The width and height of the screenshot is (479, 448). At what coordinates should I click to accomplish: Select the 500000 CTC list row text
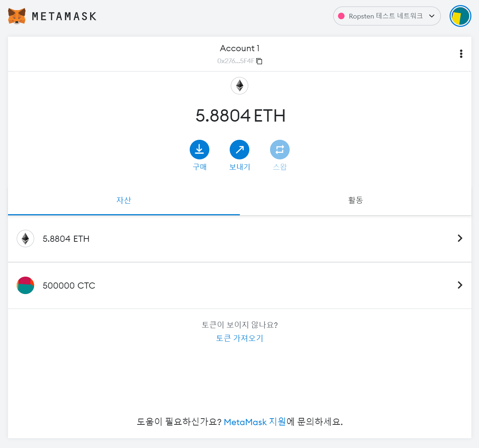pyautogui.click(x=69, y=285)
